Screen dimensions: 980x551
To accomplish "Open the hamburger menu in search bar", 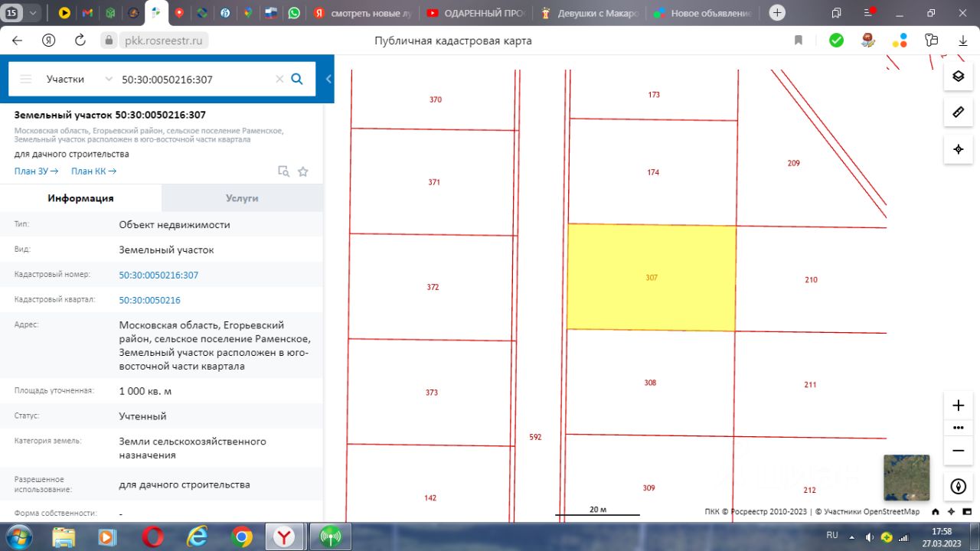I will tap(26, 79).
